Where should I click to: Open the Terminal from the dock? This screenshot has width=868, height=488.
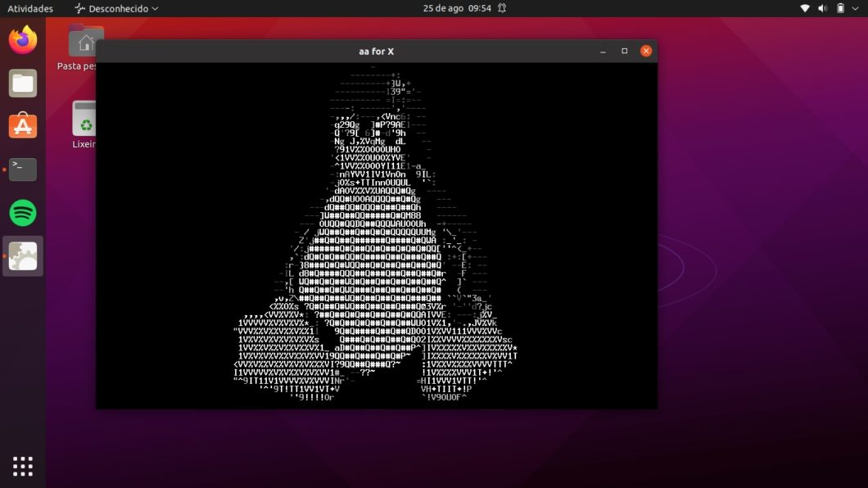click(x=22, y=169)
